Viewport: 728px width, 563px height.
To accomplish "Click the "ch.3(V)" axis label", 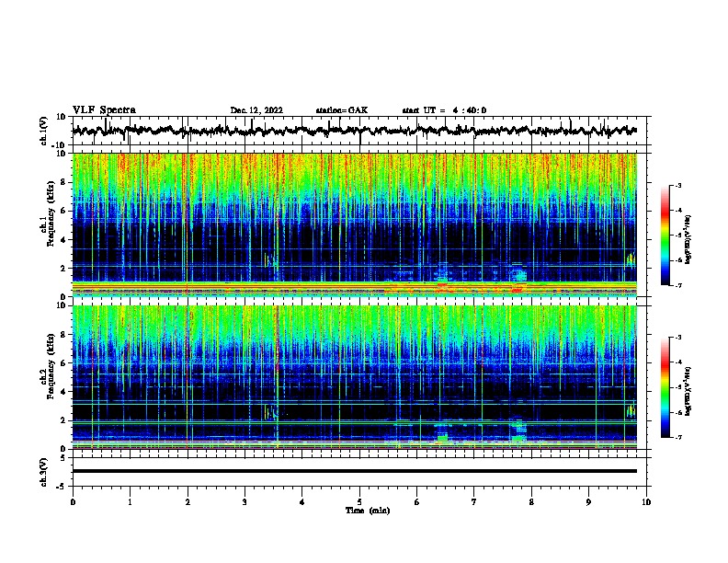I will click(x=44, y=472).
